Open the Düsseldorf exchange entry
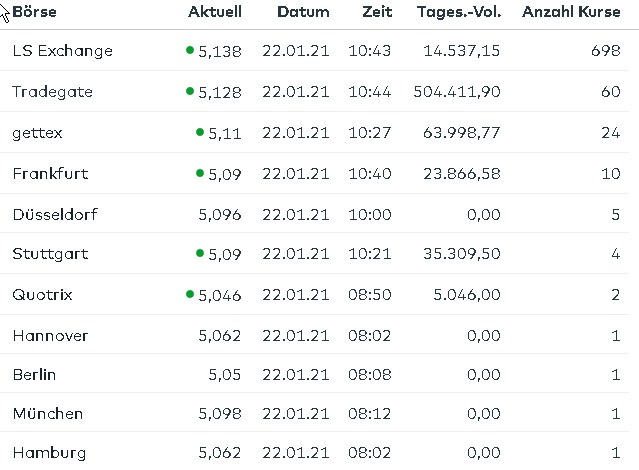Screen dimensions: 639x470 pos(55,214)
